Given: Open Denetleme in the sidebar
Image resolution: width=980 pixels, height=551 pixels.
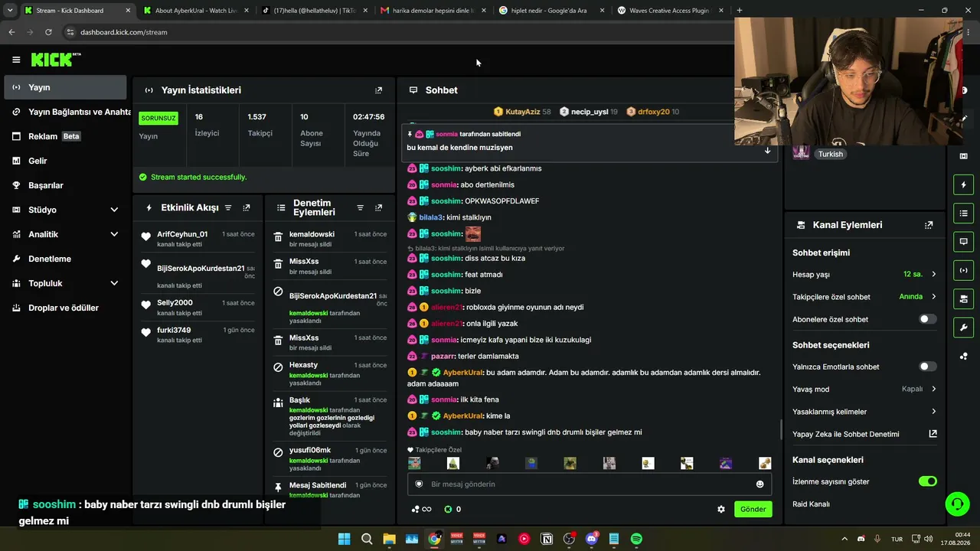Looking at the screenshot, I should [66, 259].
